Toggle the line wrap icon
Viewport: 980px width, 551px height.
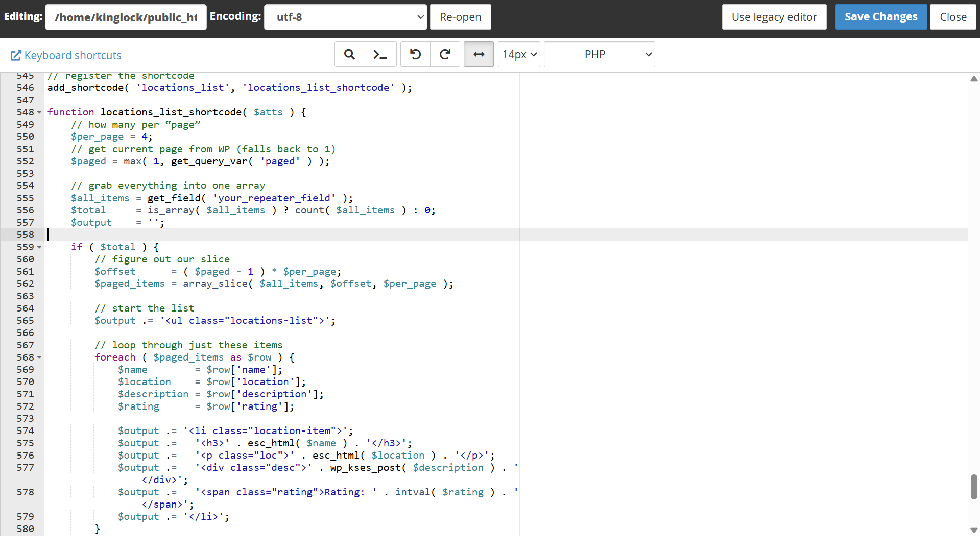(x=479, y=54)
